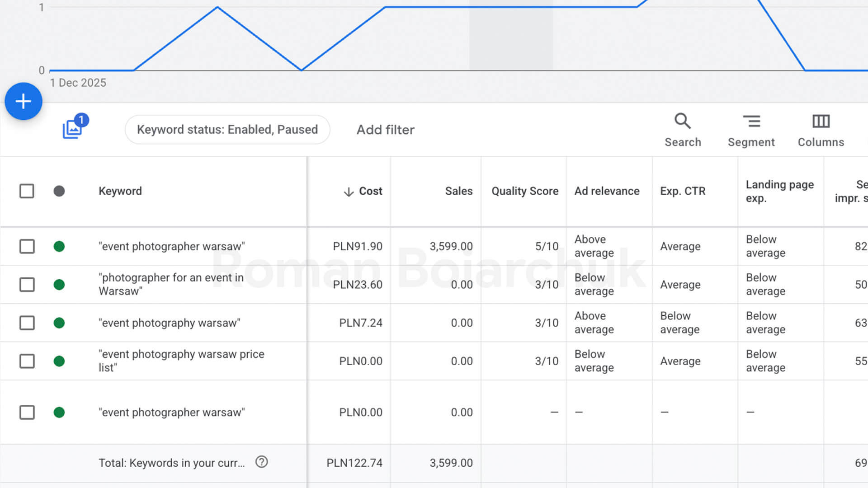The image size is (868, 488).
Task: Select "photographer for an event in Warsaw" checkbox
Action: [x=27, y=285]
